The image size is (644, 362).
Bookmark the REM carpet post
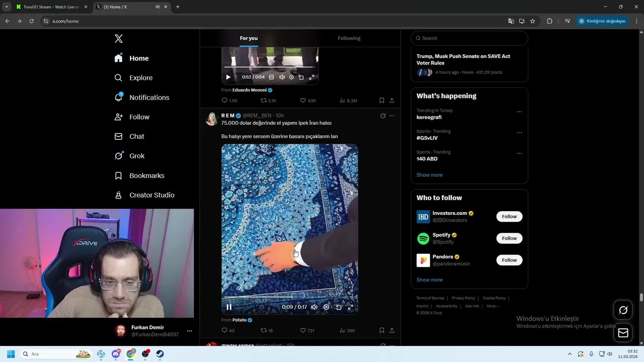click(382, 330)
